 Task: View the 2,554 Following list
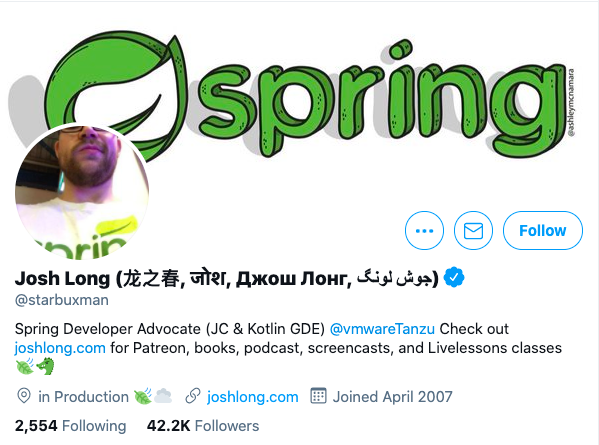pos(70,426)
